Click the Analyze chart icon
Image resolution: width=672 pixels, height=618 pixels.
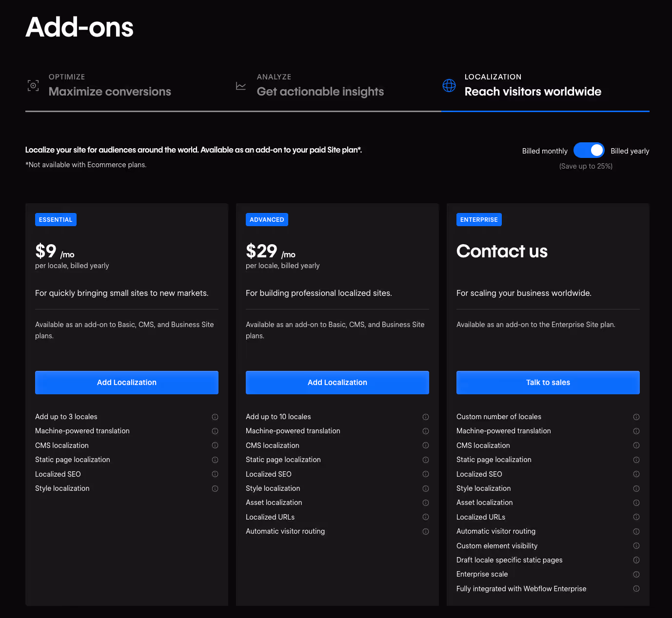pyautogui.click(x=241, y=85)
